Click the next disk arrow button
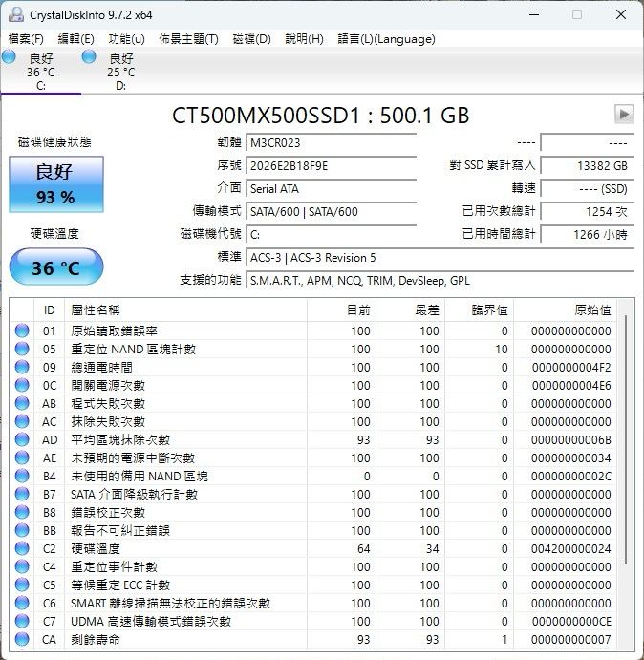644x660 pixels. (x=624, y=115)
